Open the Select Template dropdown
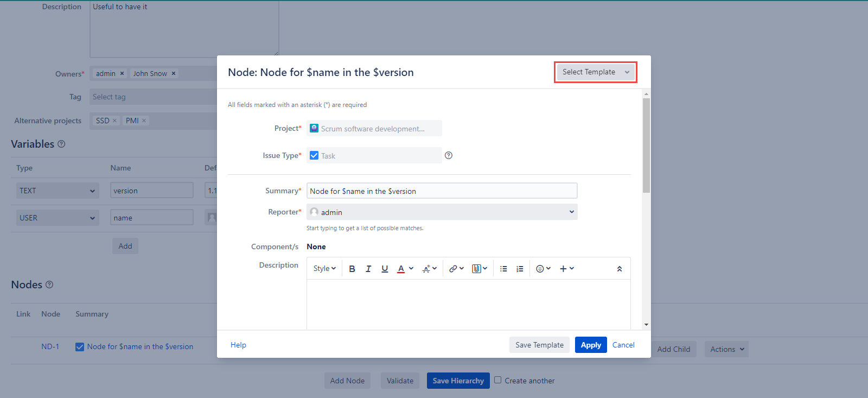Viewport: 868px width, 398px height. coord(595,72)
